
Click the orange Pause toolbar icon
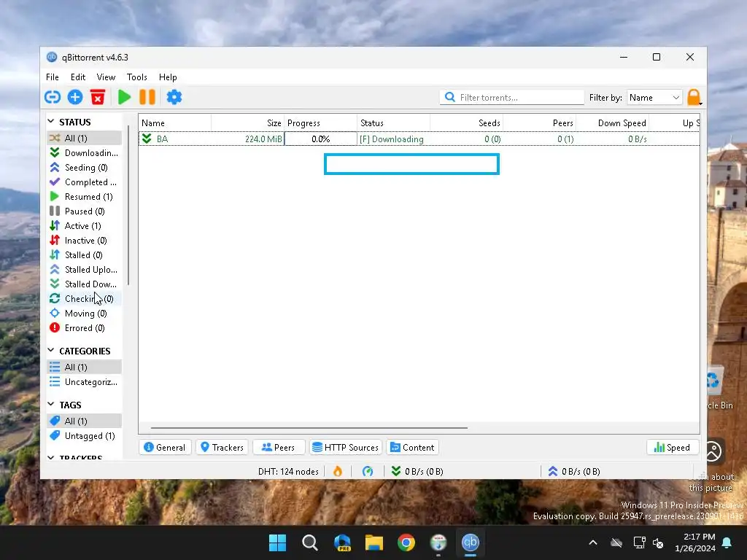(147, 97)
